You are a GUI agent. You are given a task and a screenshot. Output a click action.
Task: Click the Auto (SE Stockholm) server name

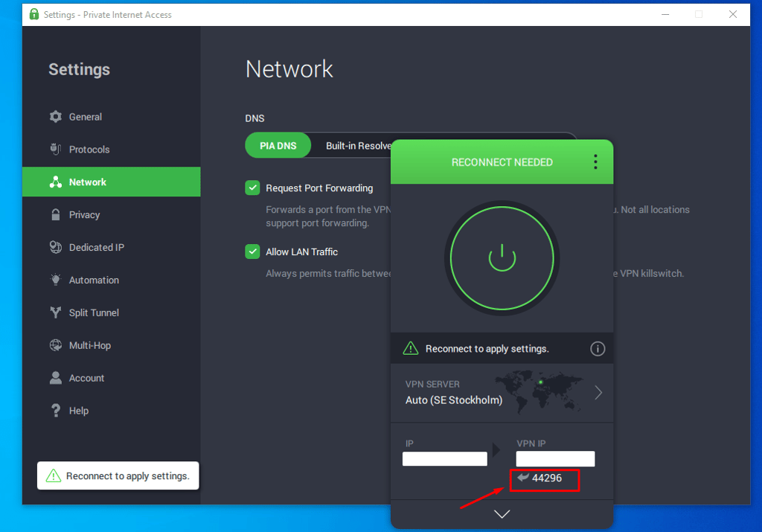454,400
